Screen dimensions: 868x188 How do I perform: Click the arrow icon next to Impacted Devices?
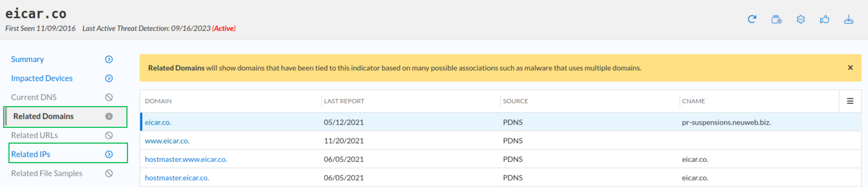point(109,78)
